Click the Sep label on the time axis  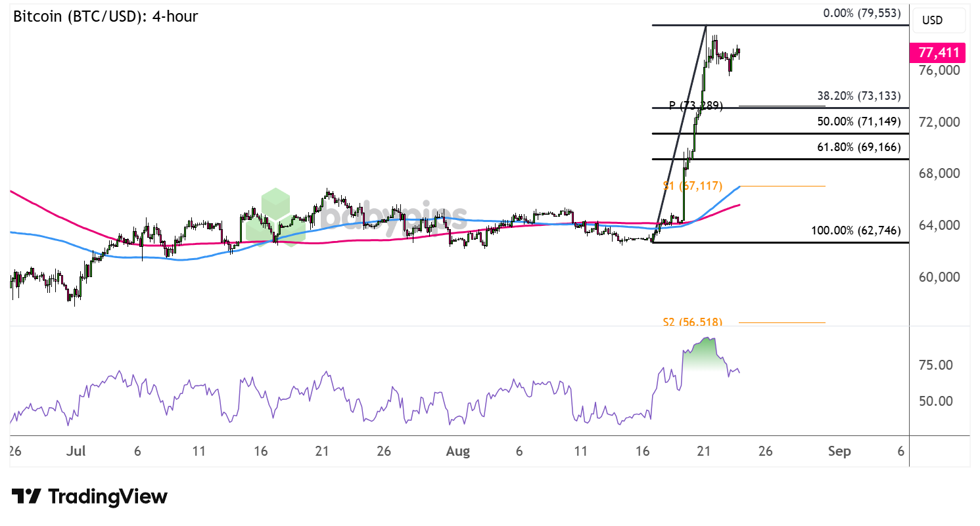[x=840, y=452]
